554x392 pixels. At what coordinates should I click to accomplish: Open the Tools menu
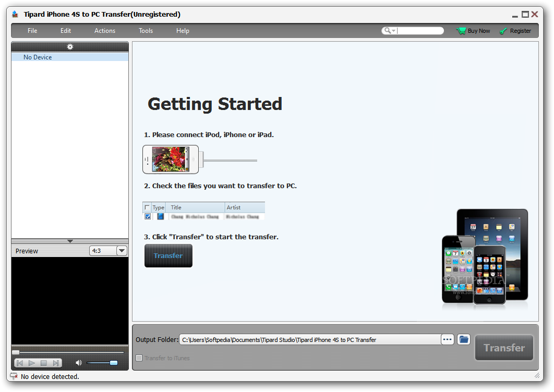pyautogui.click(x=146, y=31)
